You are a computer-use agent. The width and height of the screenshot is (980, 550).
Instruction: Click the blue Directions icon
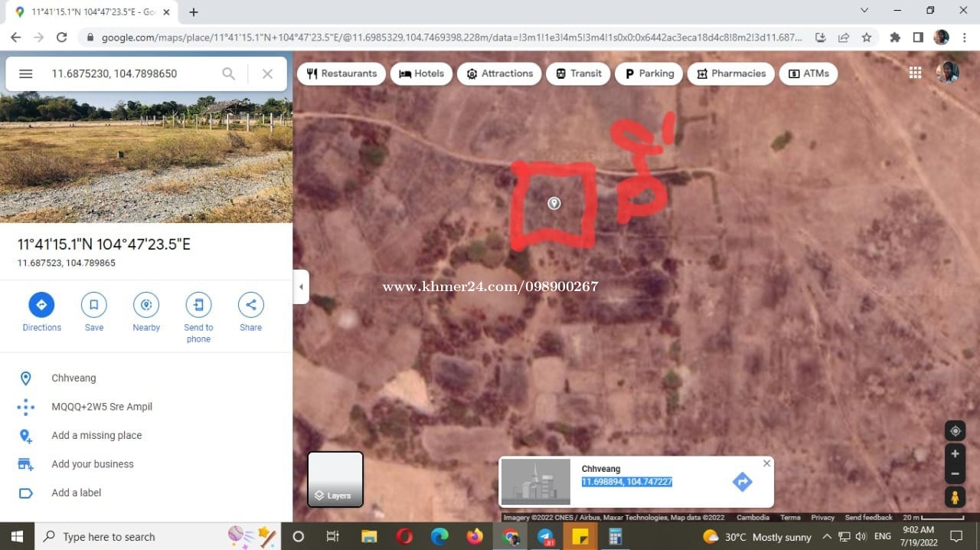(41, 305)
